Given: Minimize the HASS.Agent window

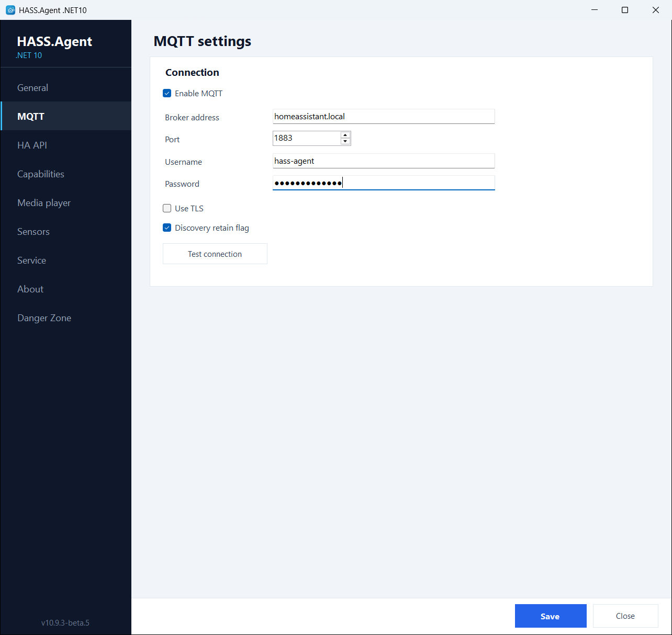Looking at the screenshot, I should [595, 10].
